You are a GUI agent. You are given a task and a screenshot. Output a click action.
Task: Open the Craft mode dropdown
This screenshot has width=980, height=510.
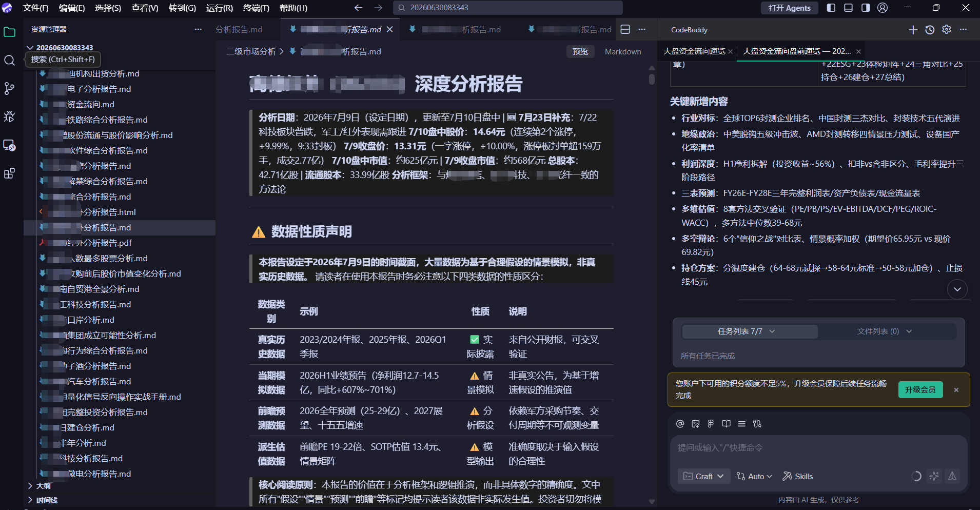[x=703, y=476]
